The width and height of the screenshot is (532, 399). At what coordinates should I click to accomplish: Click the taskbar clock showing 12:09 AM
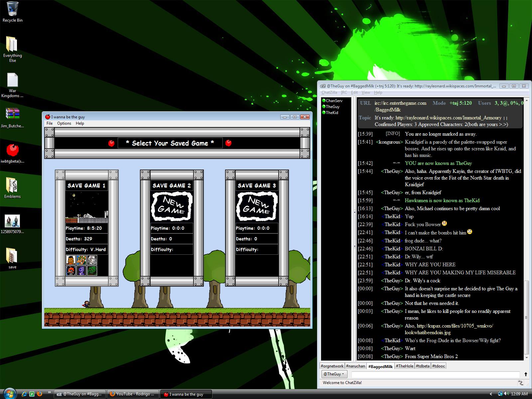(519, 394)
